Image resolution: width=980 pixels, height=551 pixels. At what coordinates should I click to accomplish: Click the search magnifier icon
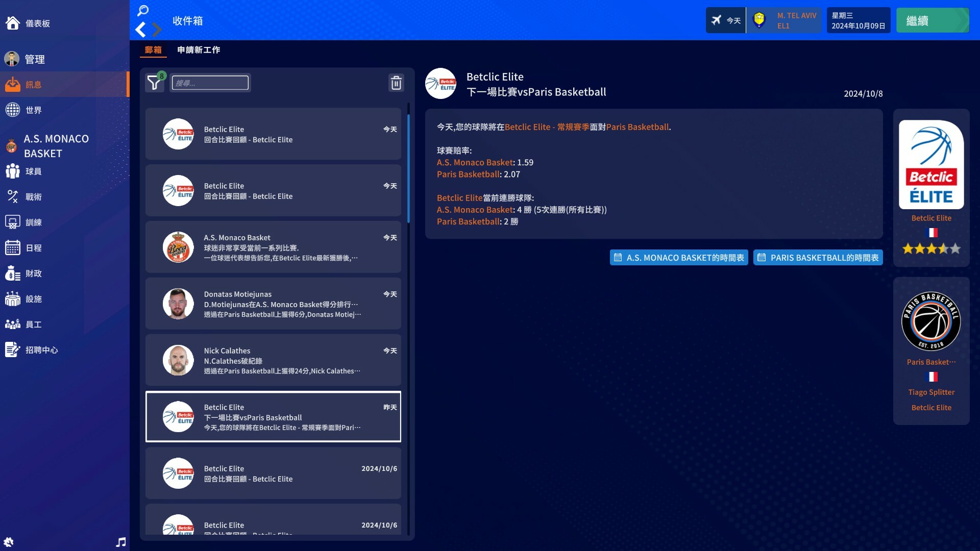pyautogui.click(x=143, y=10)
